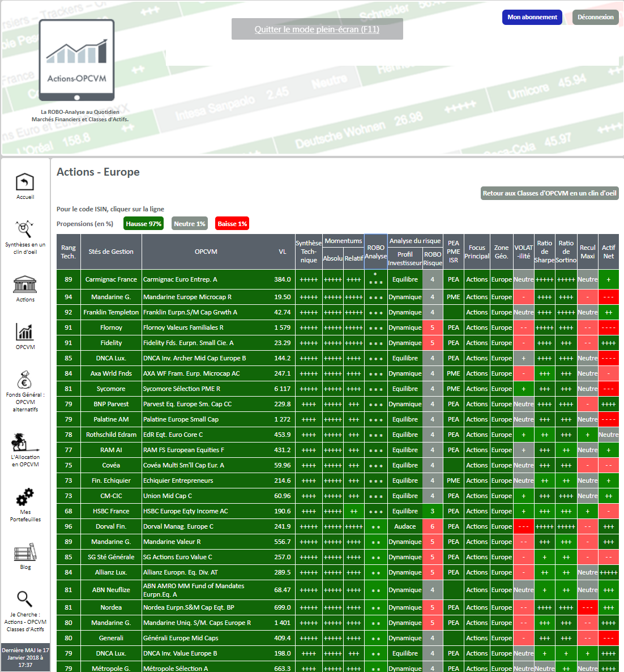The width and height of the screenshot is (624, 672).
Task: Select Parvest Eq. Europe Sm. Cap CC
Action: [337, 404]
